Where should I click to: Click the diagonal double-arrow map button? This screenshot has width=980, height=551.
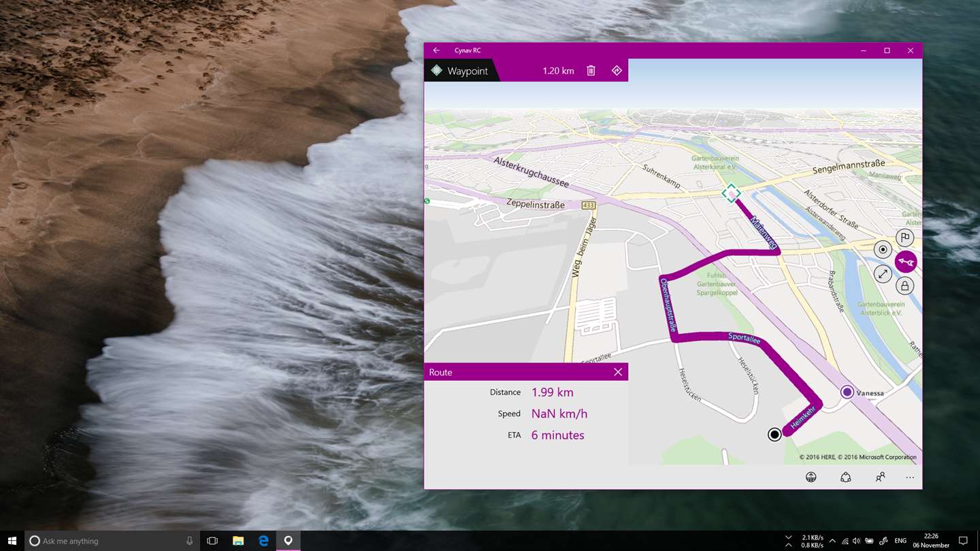[883, 273]
